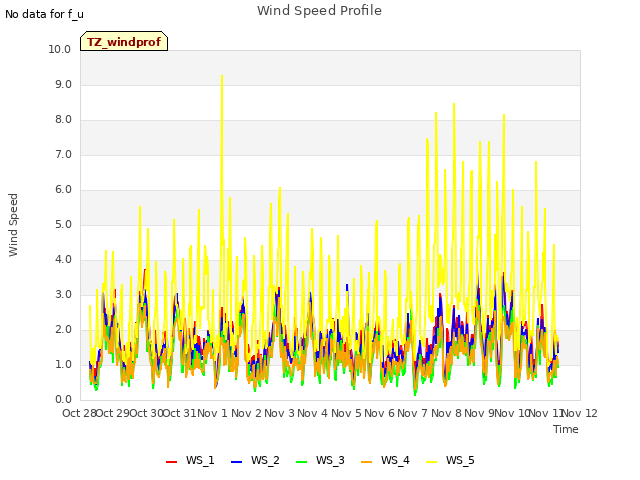Click the Nov 4 x-axis date label
Image resolution: width=640 pixels, height=480 pixels.
click(x=312, y=413)
